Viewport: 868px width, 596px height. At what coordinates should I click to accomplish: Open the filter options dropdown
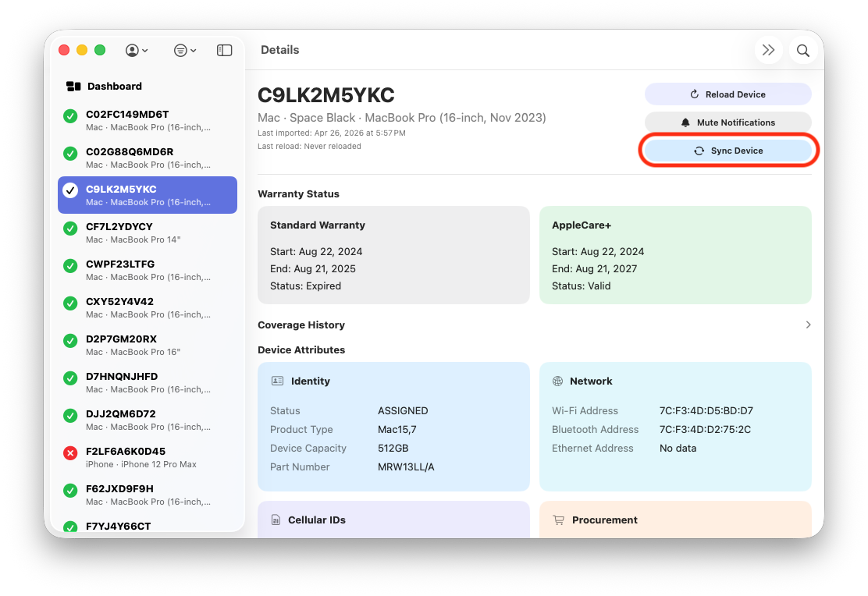click(184, 51)
